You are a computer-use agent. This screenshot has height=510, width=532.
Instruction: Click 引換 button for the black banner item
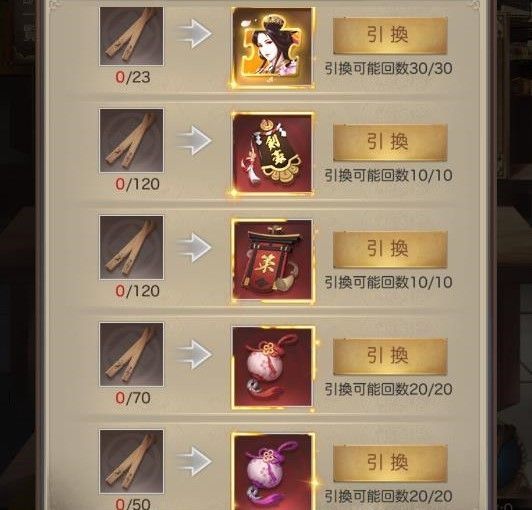[x=390, y=142]
